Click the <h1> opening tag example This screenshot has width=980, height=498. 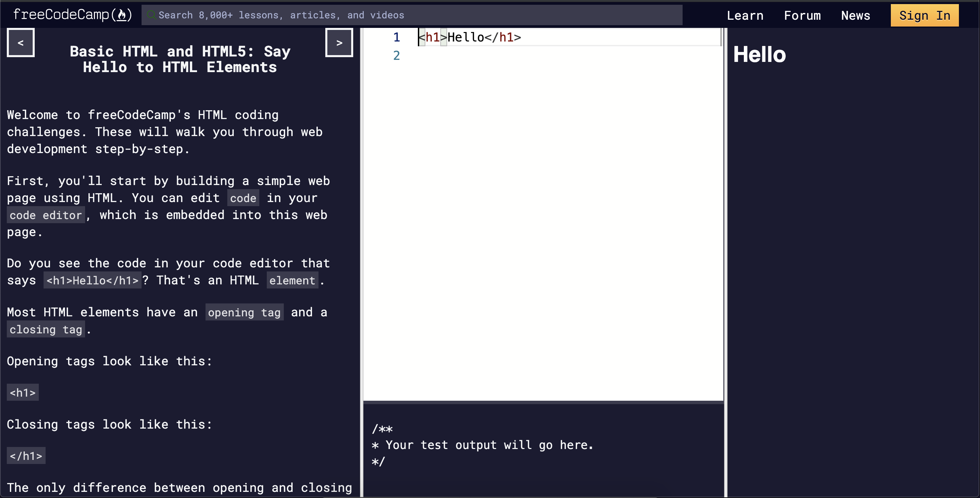[x=23, y=392]
